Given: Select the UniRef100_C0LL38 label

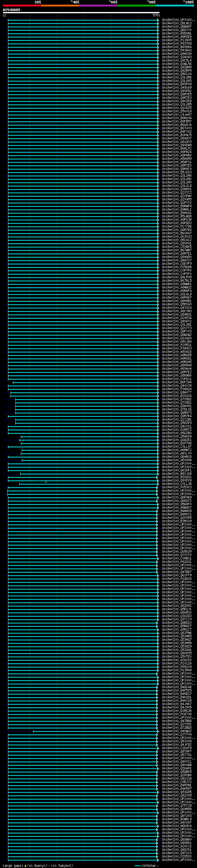Looking at the screenshot, I should (177, 484).
